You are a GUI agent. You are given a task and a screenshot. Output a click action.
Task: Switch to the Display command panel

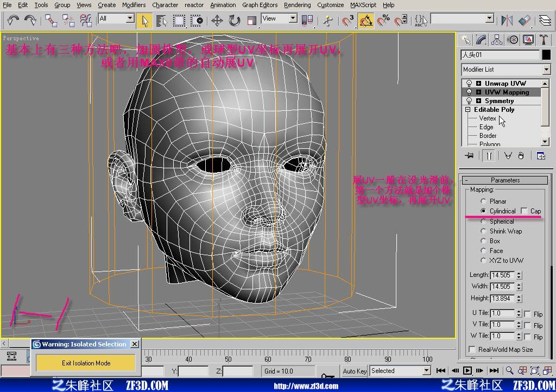point(528,40)
